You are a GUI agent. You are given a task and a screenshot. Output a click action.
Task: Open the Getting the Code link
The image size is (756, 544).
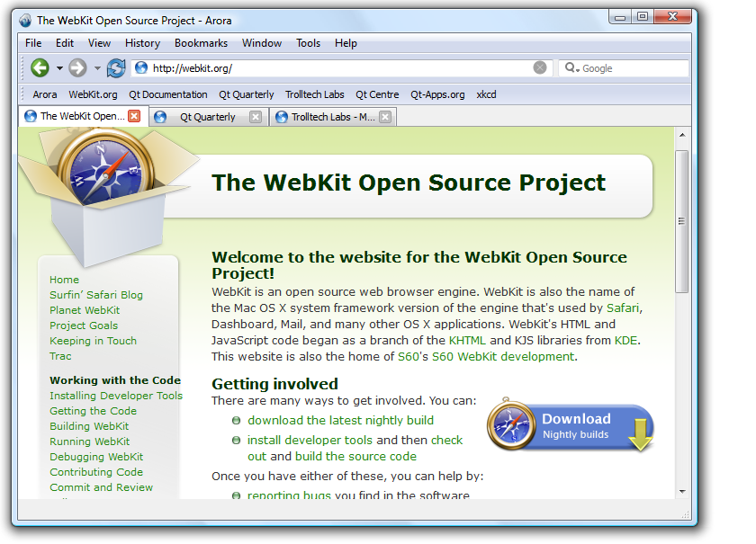click(93, 411)
